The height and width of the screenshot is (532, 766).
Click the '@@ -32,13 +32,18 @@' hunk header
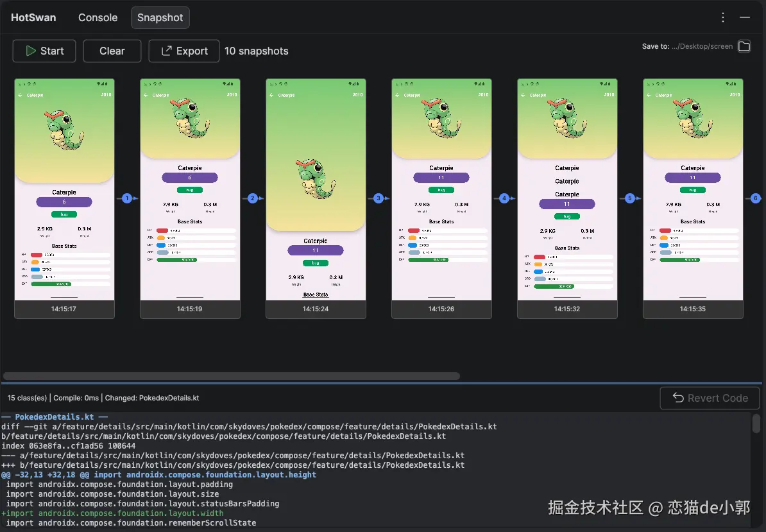pos(158,474)
